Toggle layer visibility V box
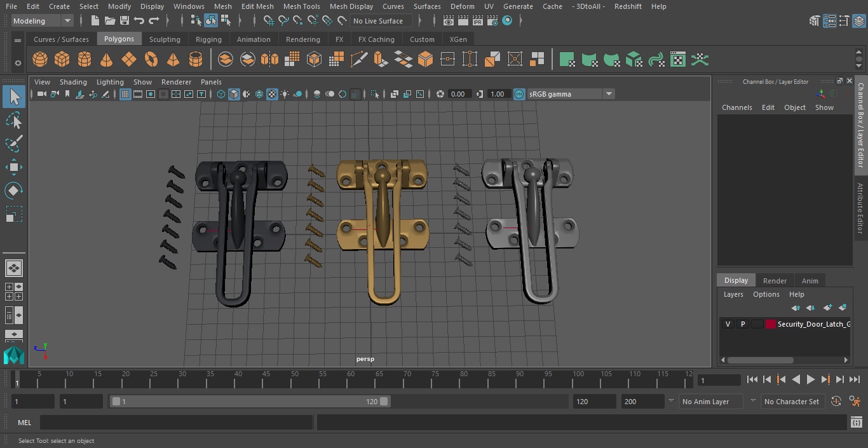868x448 pixels. point(728,324)
